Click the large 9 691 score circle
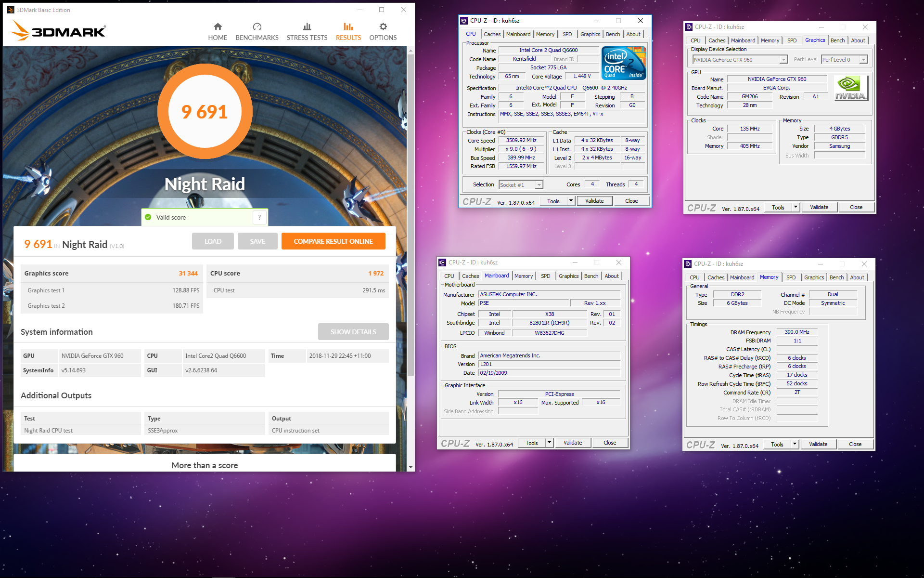The height and width of the screenshot is (578, 924). click(x=205, y=111)
